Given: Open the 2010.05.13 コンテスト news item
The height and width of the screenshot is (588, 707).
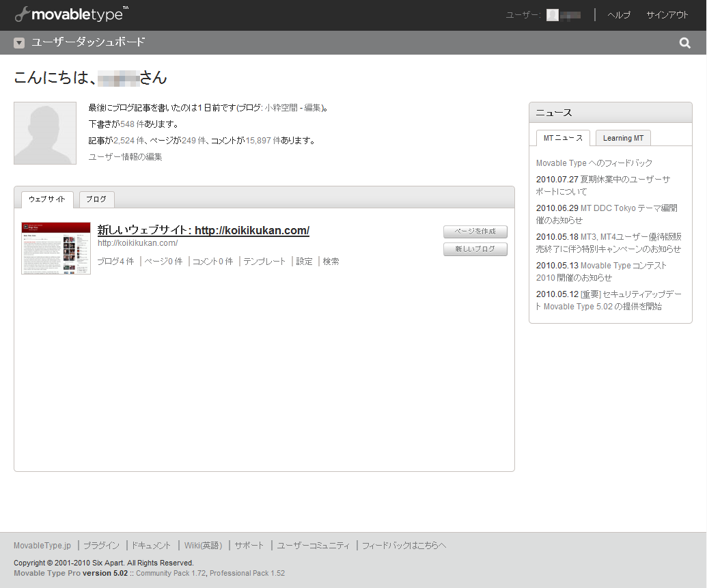Looking at the screenshot, I should [601, 271].
